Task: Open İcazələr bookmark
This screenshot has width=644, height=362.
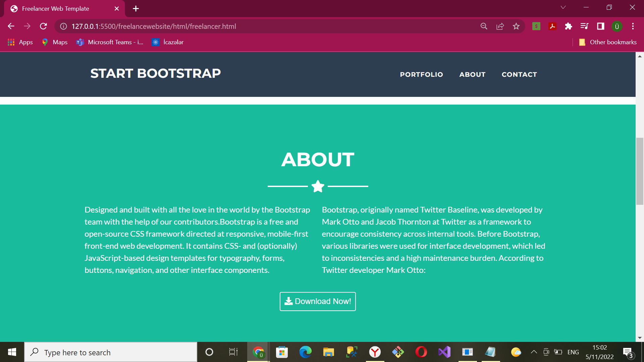Action: tap(168, 42)
